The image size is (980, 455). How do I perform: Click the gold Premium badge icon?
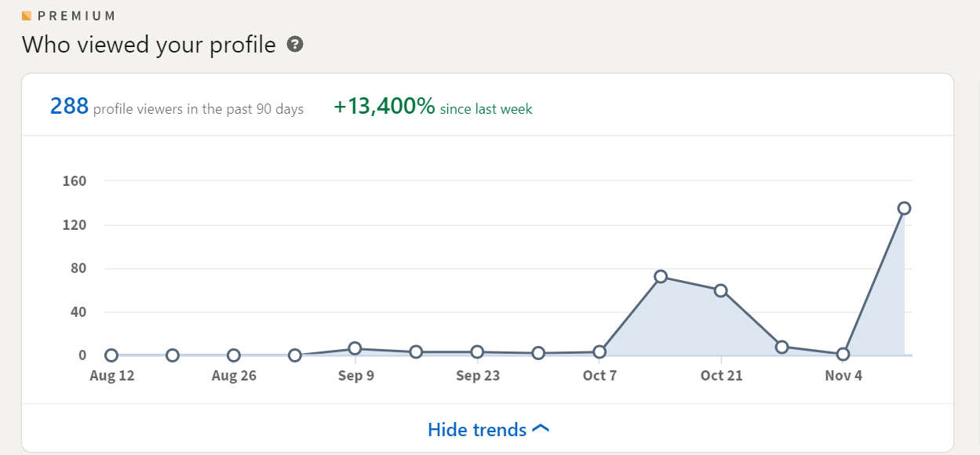click(x=27, y=16)
